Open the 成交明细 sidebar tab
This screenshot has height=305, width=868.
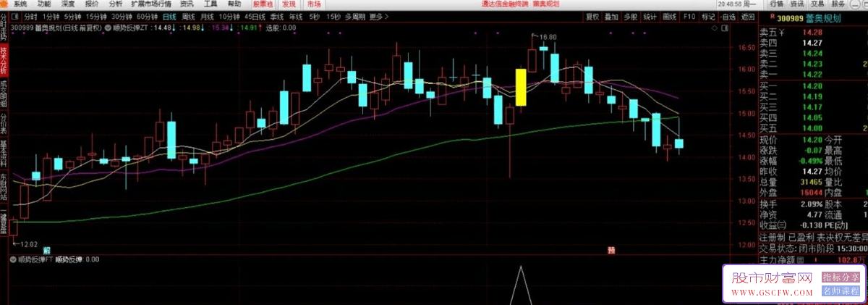point(4,95)
